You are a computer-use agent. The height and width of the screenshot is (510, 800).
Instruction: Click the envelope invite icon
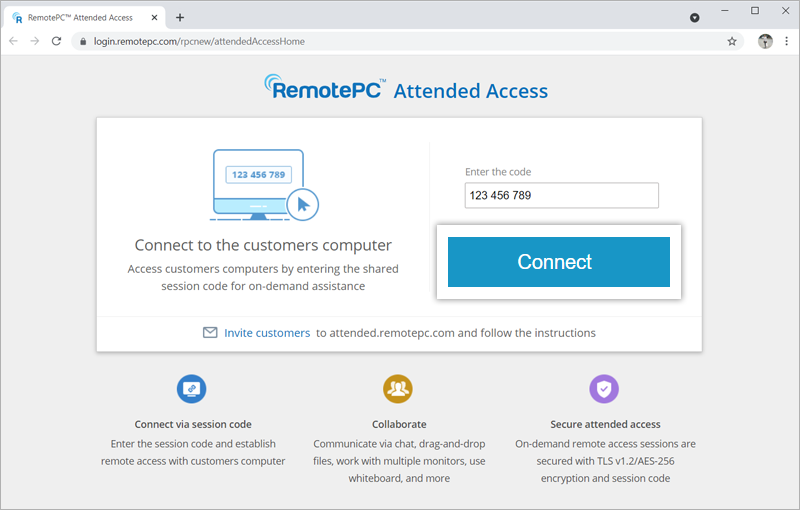click(x=210, y=333)
